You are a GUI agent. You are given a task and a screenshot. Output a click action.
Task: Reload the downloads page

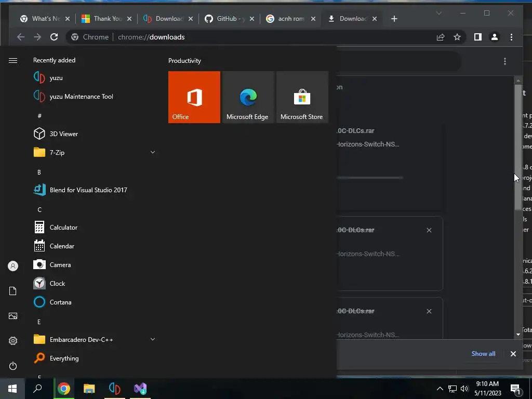click(x=54, y=37)
